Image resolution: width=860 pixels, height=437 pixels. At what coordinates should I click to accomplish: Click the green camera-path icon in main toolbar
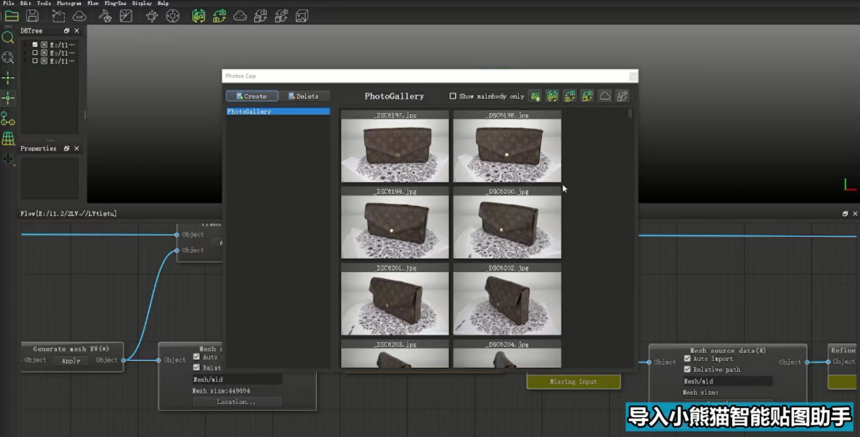[x=219, y=16]
